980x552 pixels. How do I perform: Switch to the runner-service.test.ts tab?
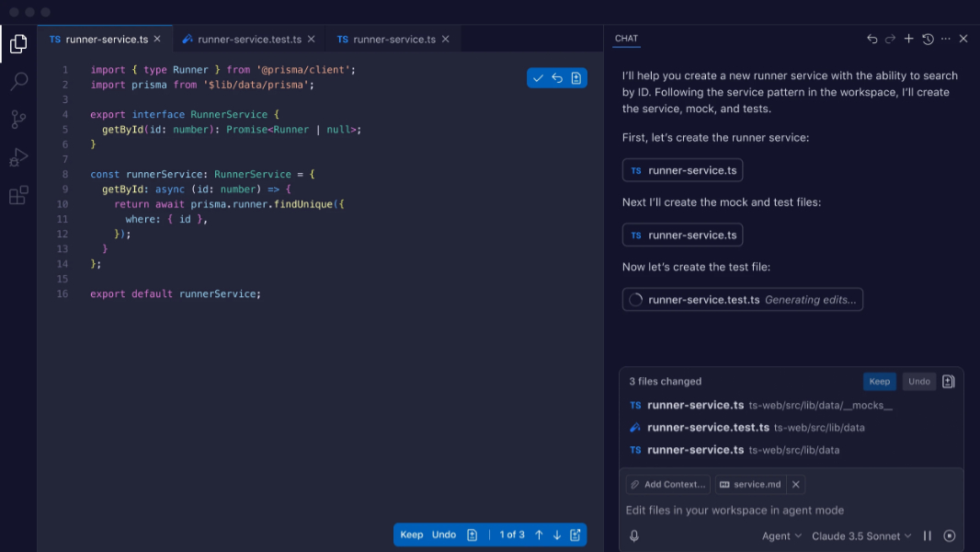[249, 40]
